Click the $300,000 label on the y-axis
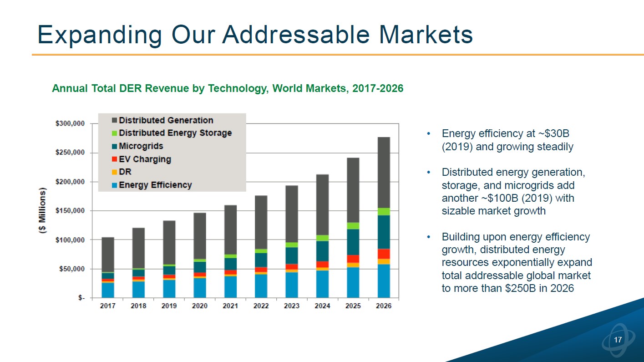Image resolution: width=644 pixels, height=362 pixels. (x=69, y=124)
